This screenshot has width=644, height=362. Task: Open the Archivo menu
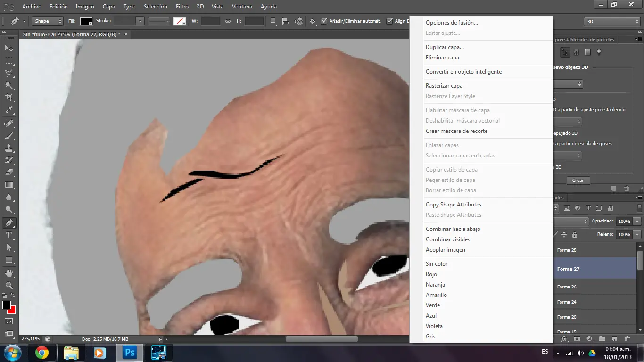[x=32, y=7]
